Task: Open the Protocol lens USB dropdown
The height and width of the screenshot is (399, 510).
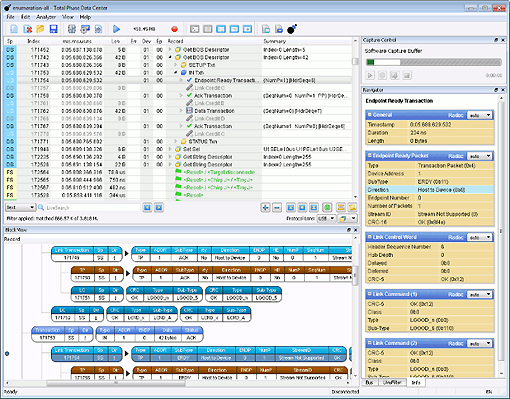Action: click(326, 218)
